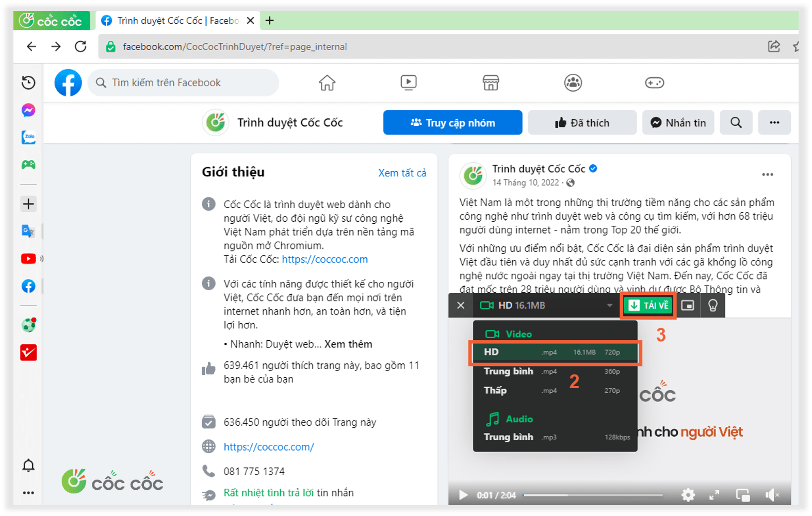Go to Facebook Home
Viewport: 812px width, 516px height.
327,82
